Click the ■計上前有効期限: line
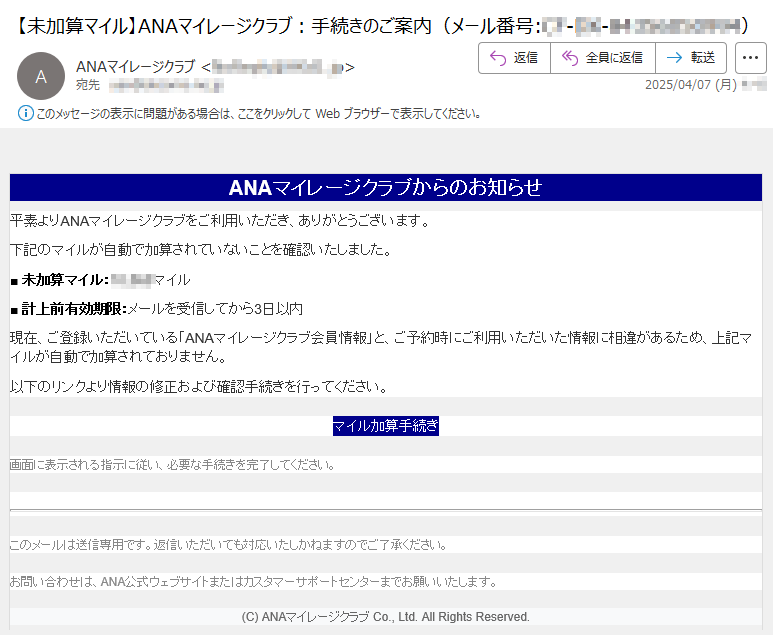 (156, 309)
